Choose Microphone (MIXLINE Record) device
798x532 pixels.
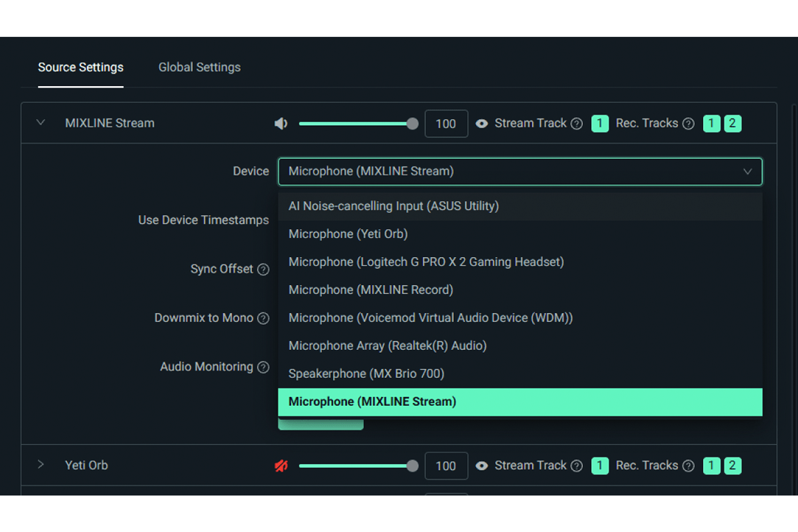520,290
